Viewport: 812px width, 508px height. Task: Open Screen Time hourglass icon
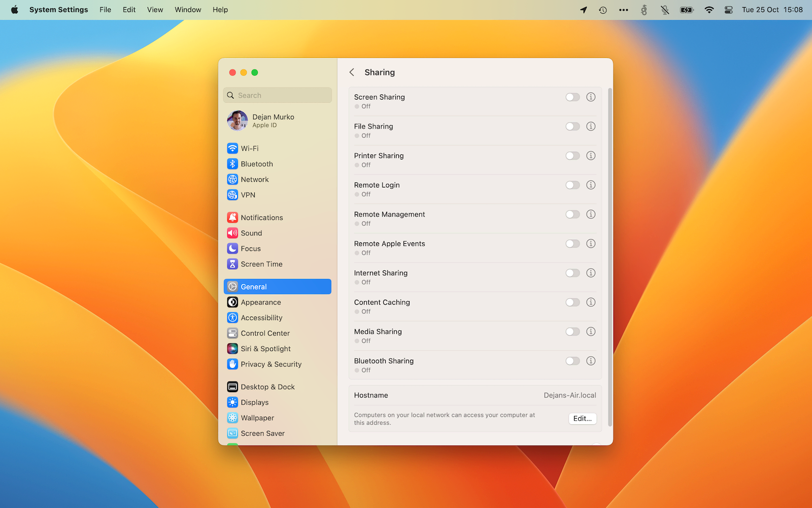232,264
